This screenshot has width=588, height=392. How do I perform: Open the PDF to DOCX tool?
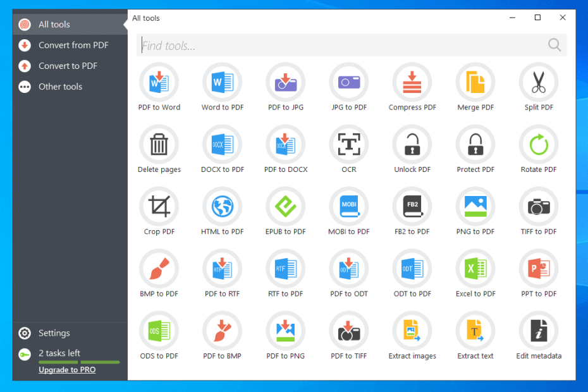285,144
